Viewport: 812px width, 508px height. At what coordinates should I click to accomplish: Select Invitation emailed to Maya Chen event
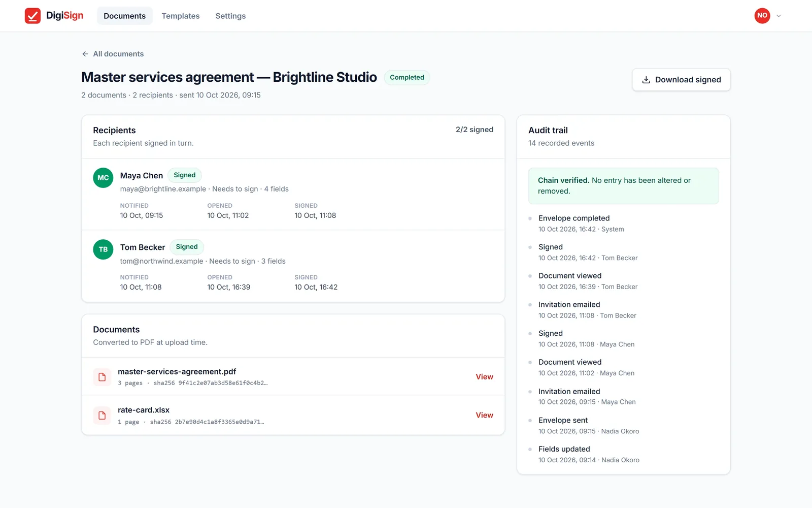click(623, 396)
